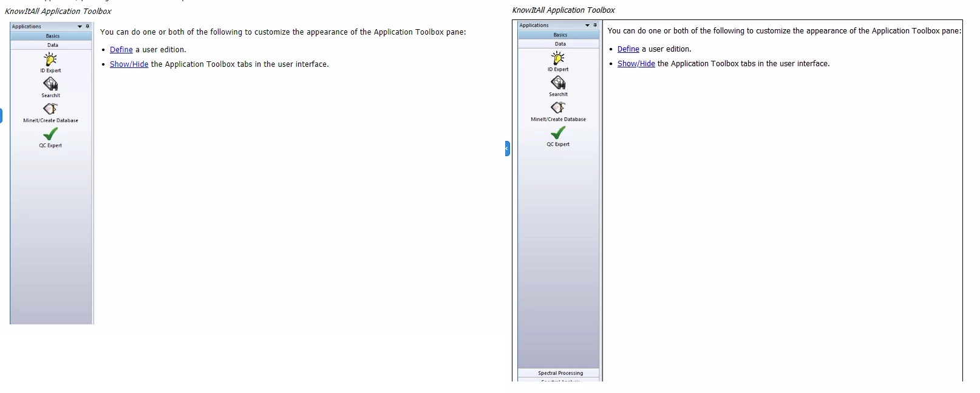
Task: Click the Applications pane title in left copy
Action: [27, 27]
